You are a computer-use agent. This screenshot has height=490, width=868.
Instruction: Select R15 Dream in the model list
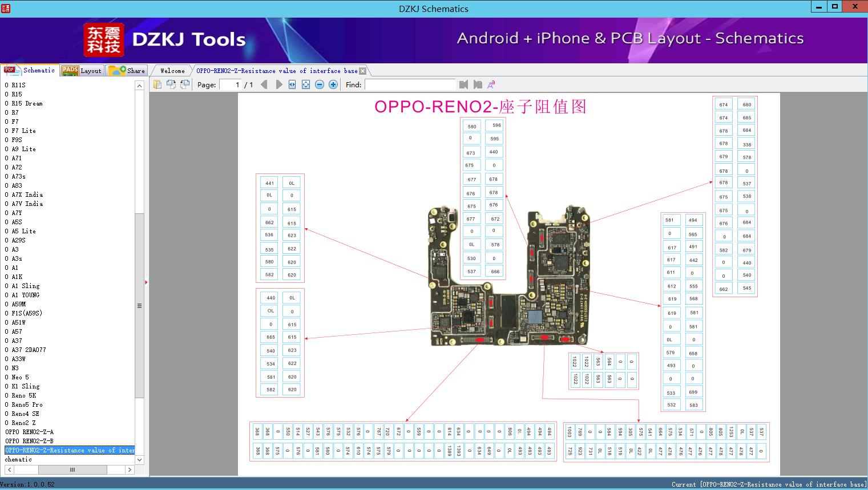click(23, 103)
